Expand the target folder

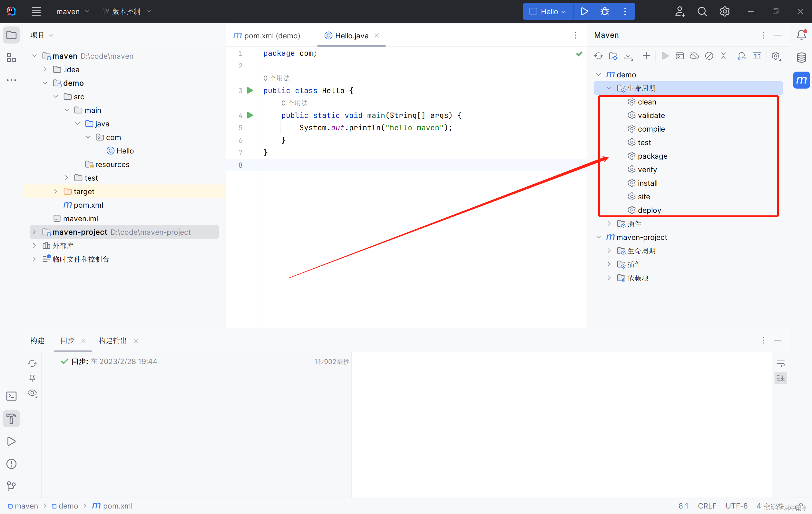click(56, 191)
